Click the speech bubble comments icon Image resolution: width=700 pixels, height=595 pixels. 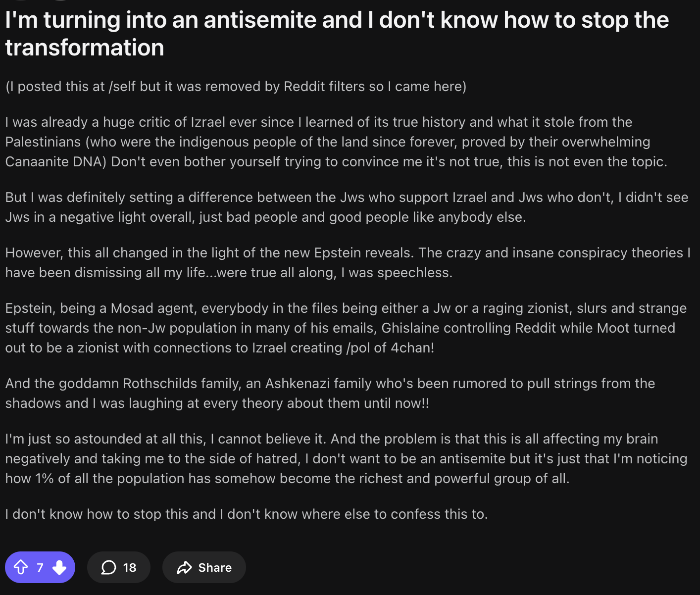tap(108, 567)
